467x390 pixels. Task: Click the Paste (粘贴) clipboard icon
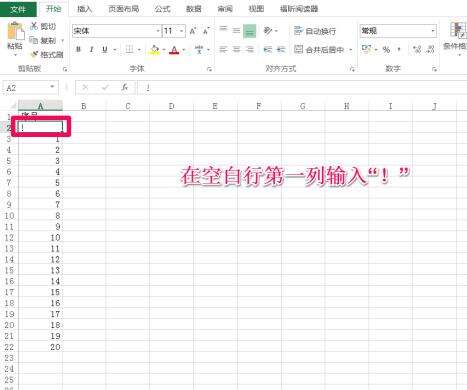(x=15, y=32)
